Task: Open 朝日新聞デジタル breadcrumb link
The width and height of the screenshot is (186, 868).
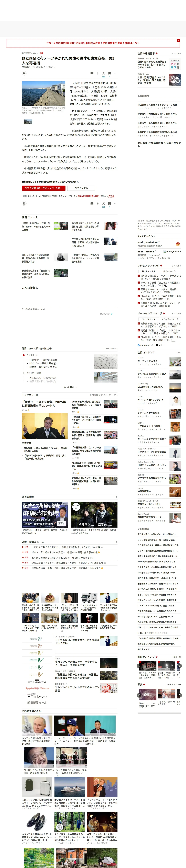Action: click(29, 53)
